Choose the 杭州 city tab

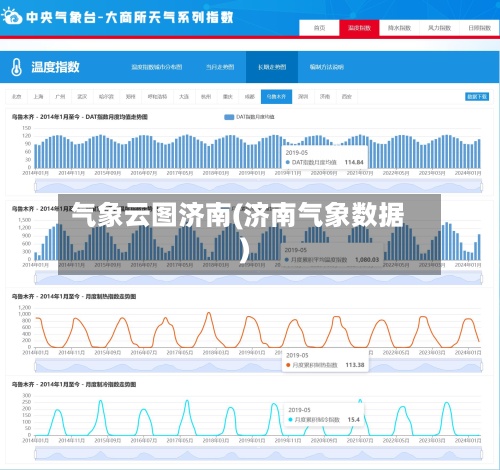pos(206,97)
